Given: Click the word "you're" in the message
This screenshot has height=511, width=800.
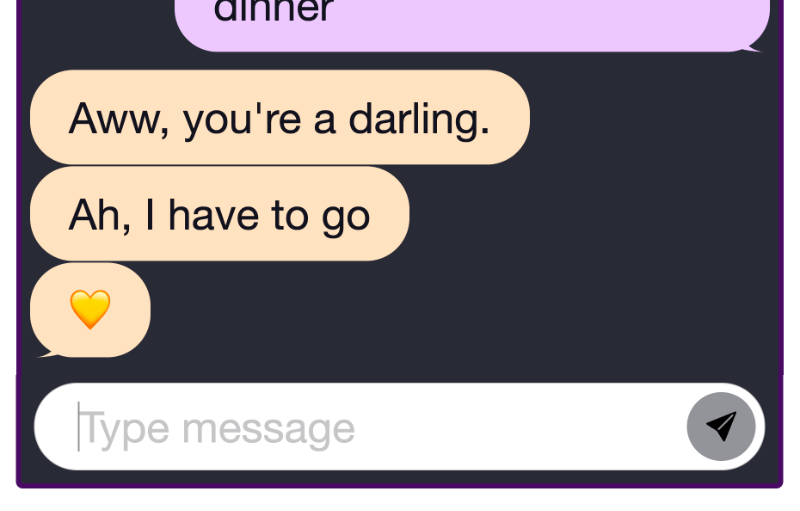Looking at the screenshot, I should (242, 120).
